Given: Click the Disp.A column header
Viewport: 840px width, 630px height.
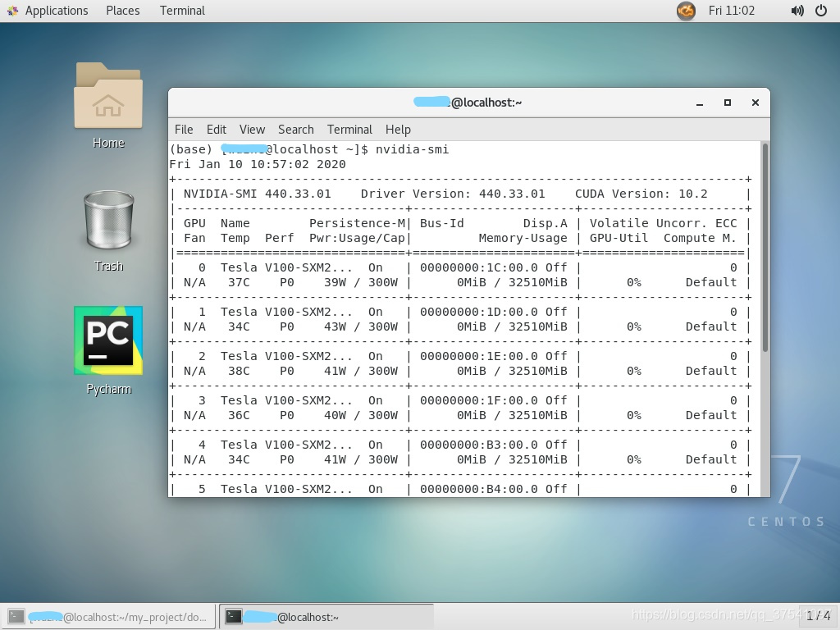Looking at the screenshot, I should coord(545,223).
